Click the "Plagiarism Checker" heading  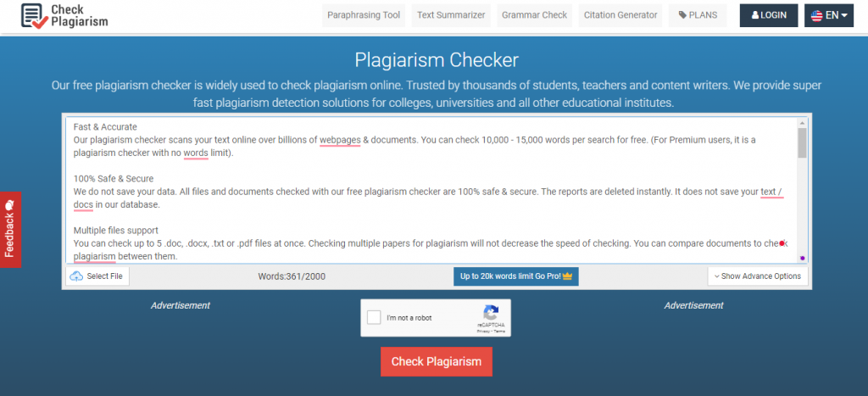[x=437, y=60]
